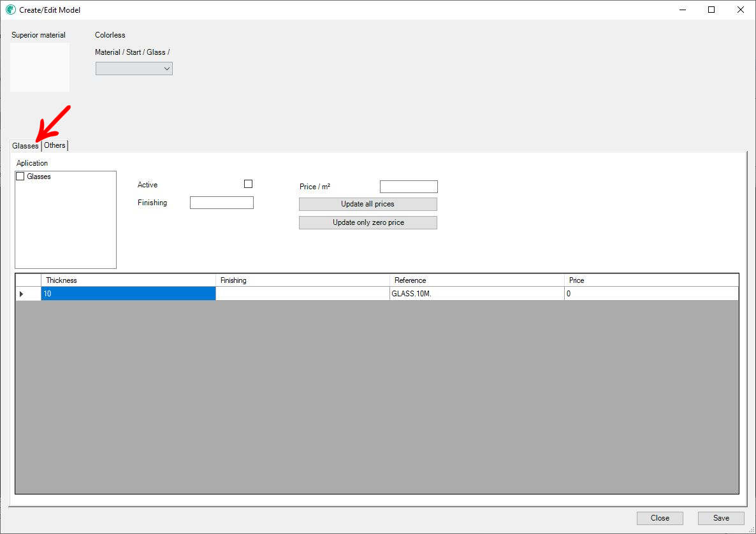
Task: Click the Thickness column header
Action: [x=128, y=280]
